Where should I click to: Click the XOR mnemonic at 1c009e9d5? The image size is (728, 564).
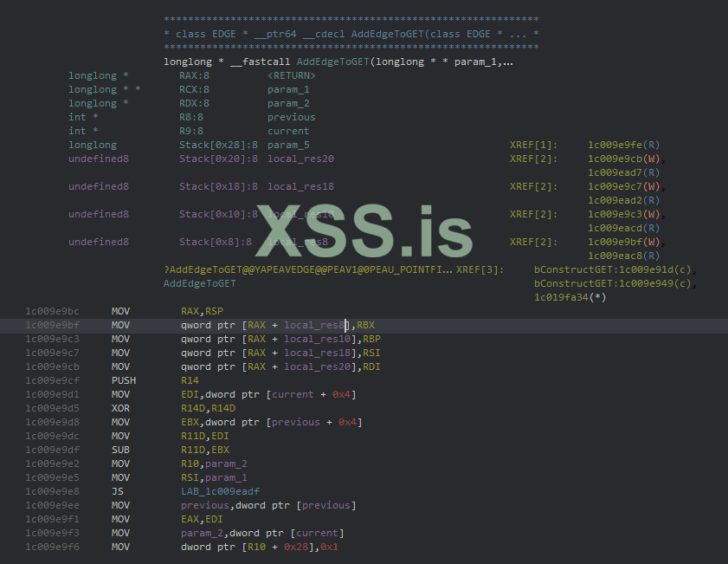(x=120, y=408)
